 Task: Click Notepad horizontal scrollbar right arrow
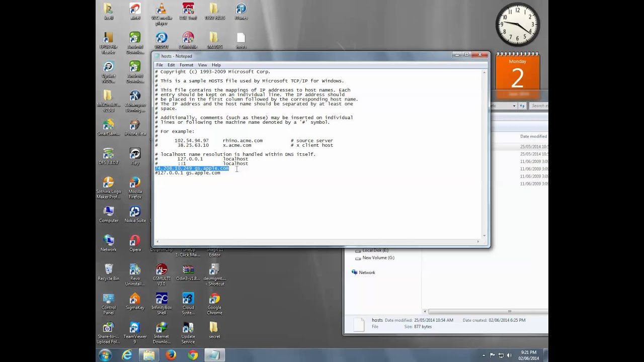(478, 241)
